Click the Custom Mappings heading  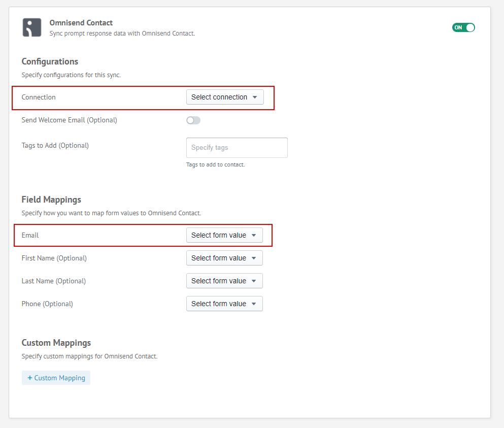tap(56, 343)
